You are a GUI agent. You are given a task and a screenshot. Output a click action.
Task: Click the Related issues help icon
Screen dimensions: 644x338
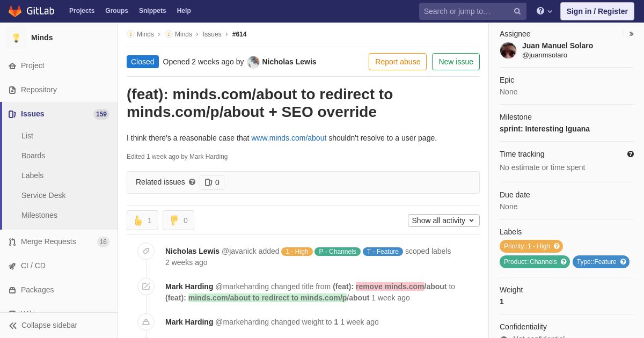pos(192,182)
